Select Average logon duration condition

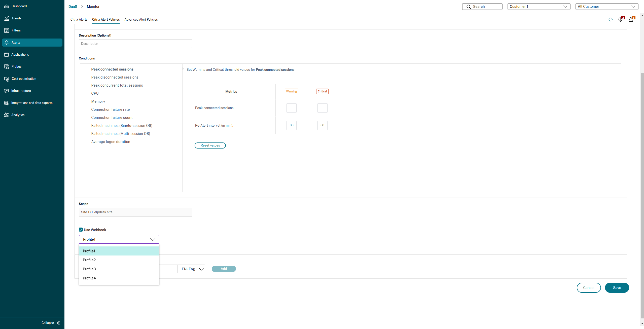tap(111, 142)
